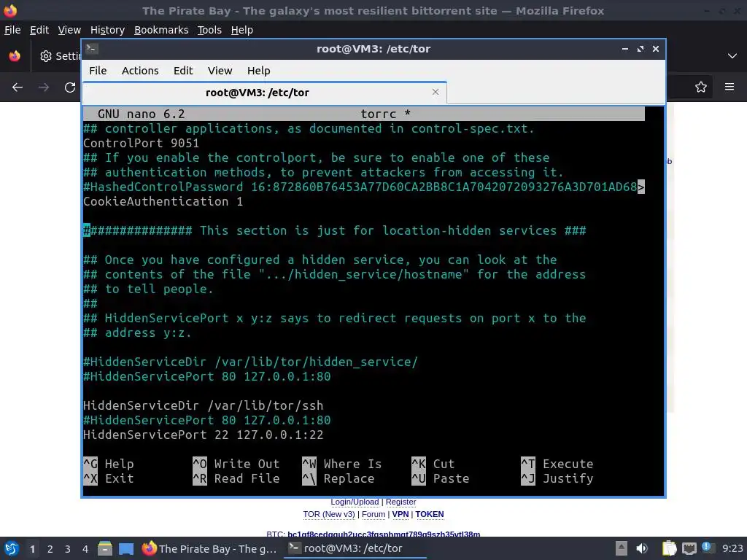Click the update notification tray icon
The image size is (747, 560).
click(706, 548)
